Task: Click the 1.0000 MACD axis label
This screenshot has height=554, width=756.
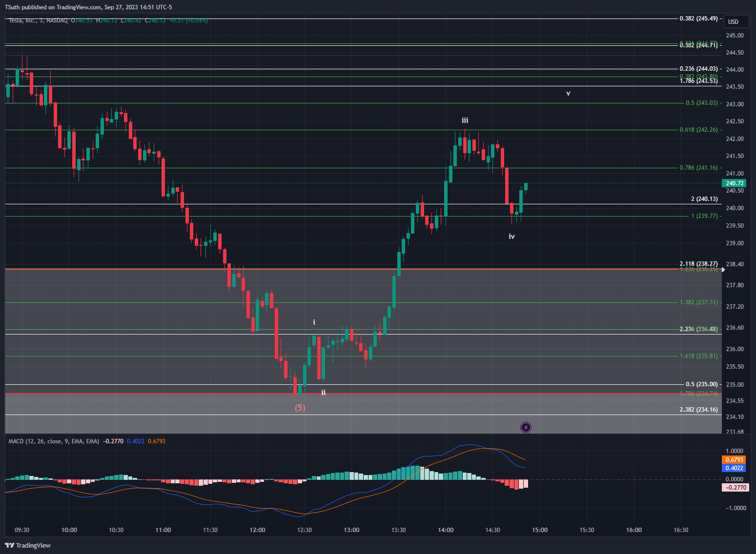Action: click(x=735, y=451)
